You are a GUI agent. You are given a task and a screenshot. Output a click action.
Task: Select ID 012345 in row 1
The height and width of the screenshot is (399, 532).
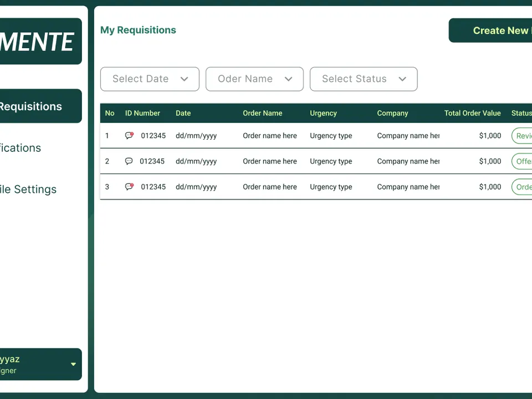(154, 136)
